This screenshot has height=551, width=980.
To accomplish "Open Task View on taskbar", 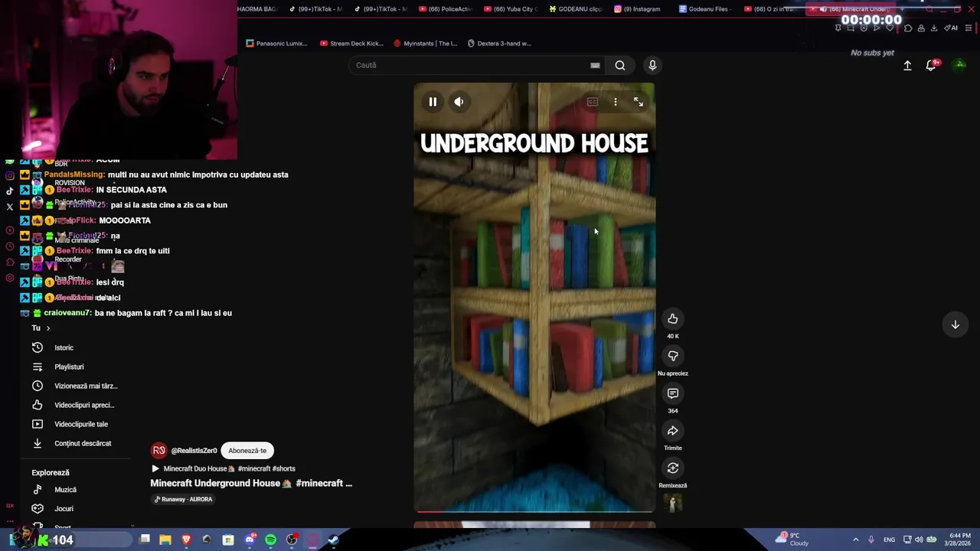I will pos(145,540).
